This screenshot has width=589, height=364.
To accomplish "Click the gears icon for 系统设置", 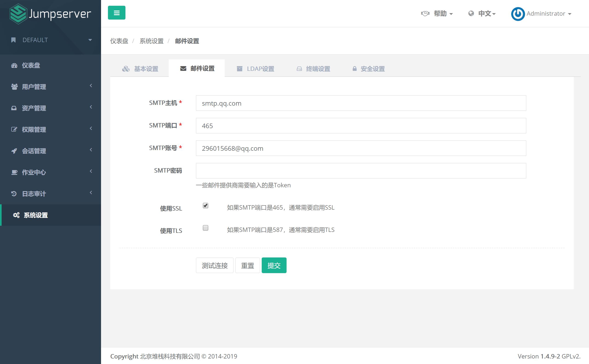I will (x=16, y=215).
